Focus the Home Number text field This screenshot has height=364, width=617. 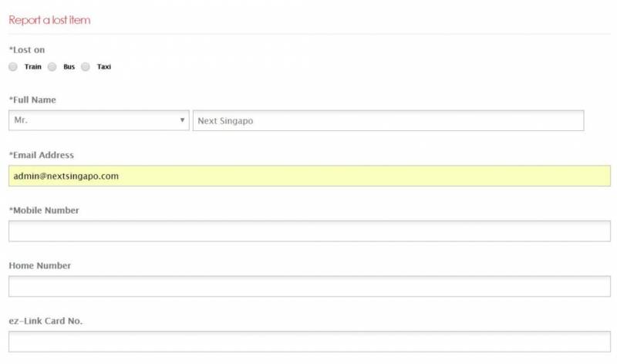click(309, 287)
